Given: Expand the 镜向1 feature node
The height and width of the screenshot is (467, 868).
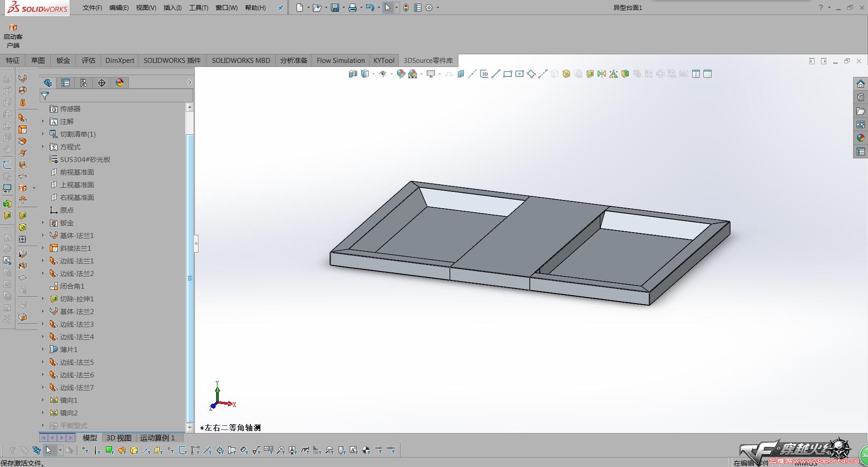Looking at the screenshot, I should coord(43,400).
